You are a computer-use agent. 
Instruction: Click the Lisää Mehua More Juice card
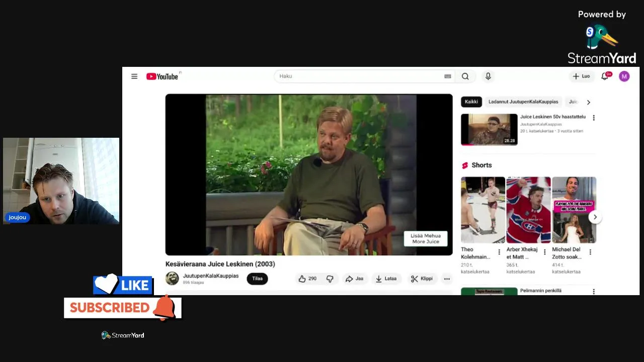click(426, 239)
